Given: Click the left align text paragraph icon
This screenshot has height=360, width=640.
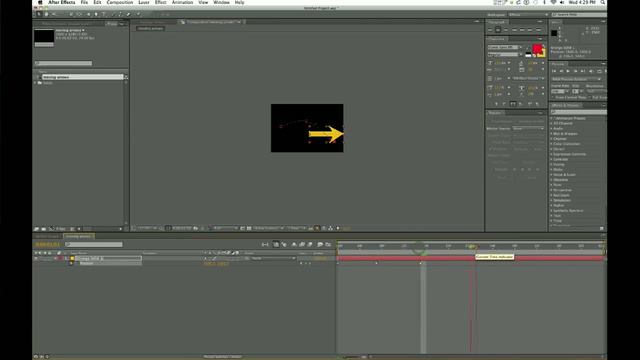Looking at the screenshot, I should [490, 30].
